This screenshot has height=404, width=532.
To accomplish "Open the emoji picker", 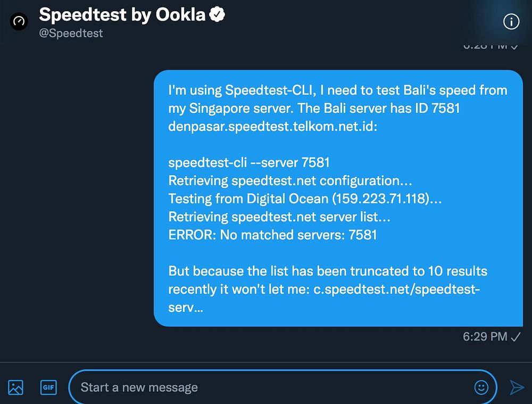I will click(x=481, y=387).
